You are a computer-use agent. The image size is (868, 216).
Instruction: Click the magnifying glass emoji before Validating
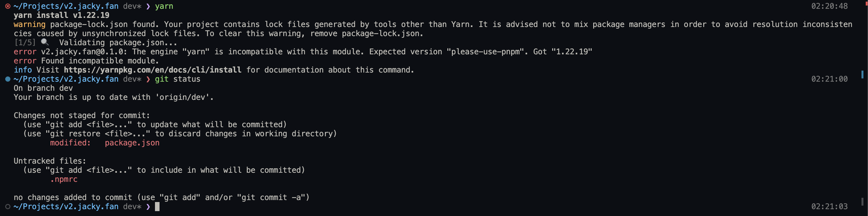tap(45, 42)
